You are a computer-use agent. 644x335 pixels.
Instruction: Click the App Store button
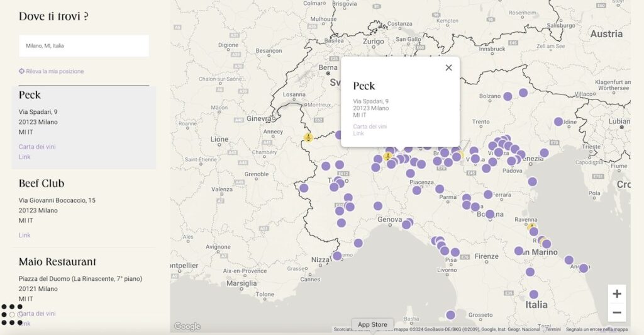372,324
